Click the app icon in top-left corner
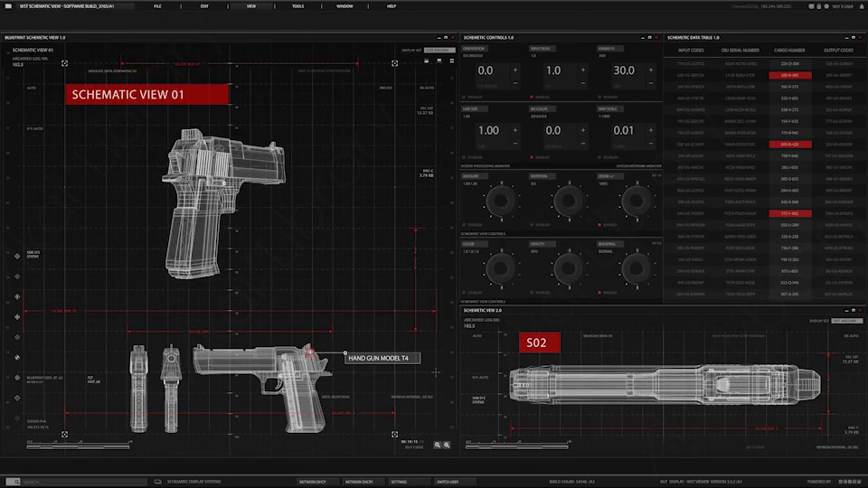This screenshot has height=488, width=868. pos(8,6)
